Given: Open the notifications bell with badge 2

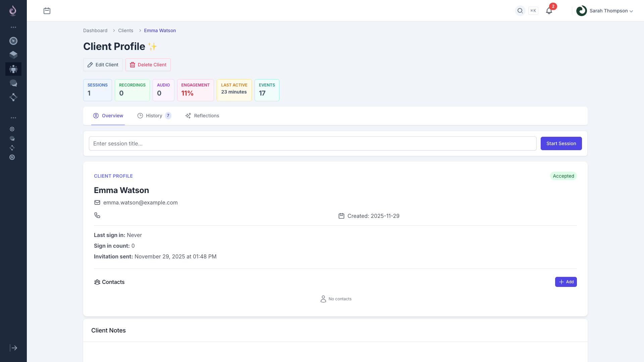Looking at the screenshot, I should pyautogui.click(x=549, y=11).
